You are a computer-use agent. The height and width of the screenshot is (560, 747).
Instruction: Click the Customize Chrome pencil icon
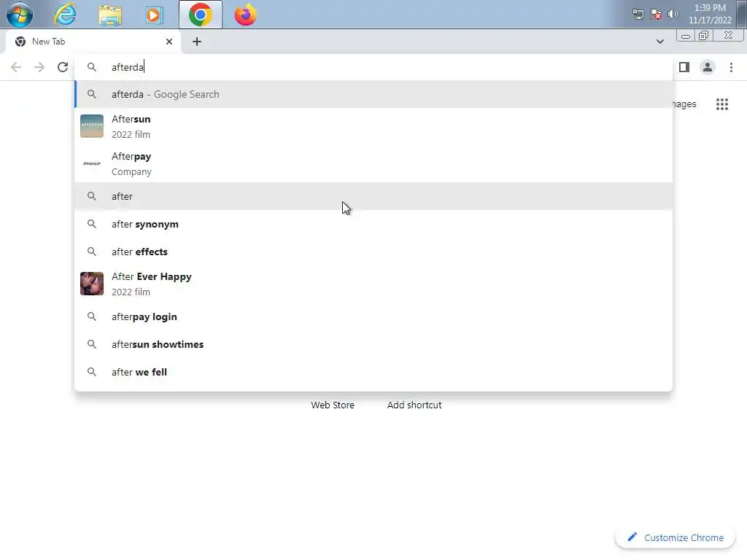coord(632,537)
